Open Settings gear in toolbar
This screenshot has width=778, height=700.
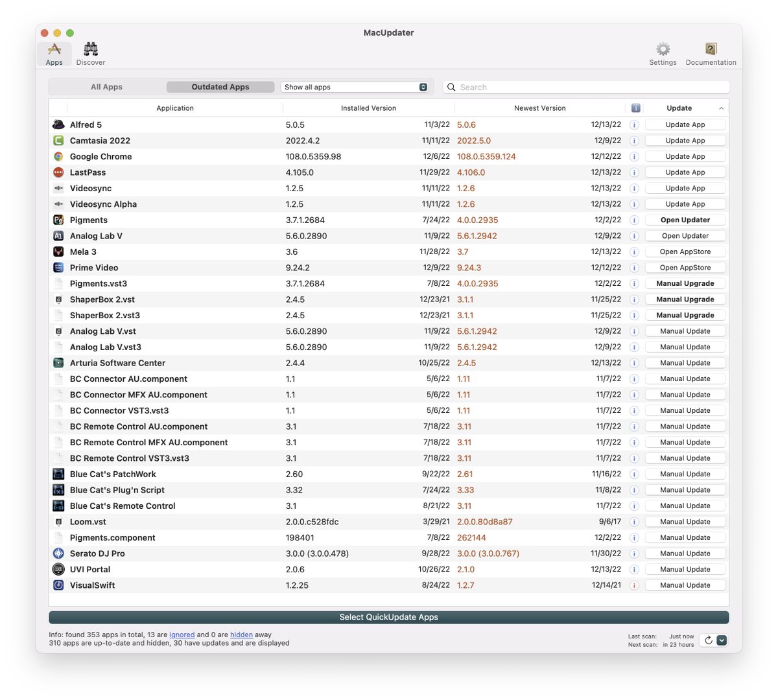[663, 54]
